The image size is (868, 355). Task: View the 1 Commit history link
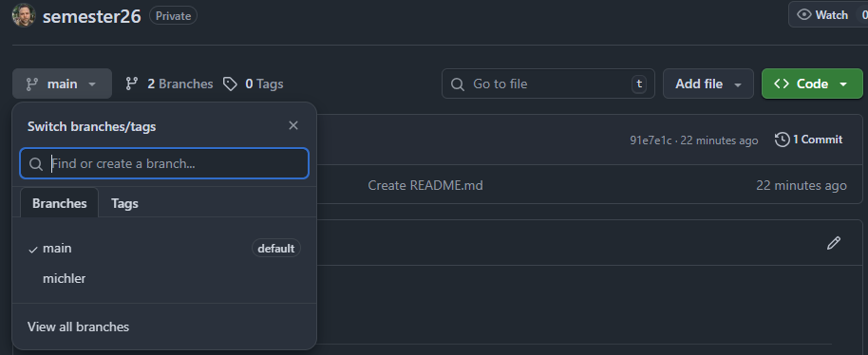(809, 140)
